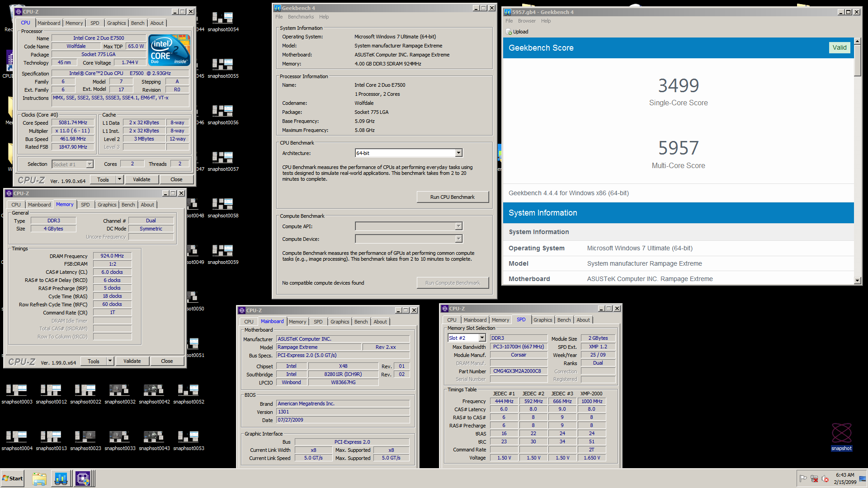The height and width of the screenshot is (488, 868).
Task: Select About tab in SPD CPU-Z window
Action: coord(583,320)
